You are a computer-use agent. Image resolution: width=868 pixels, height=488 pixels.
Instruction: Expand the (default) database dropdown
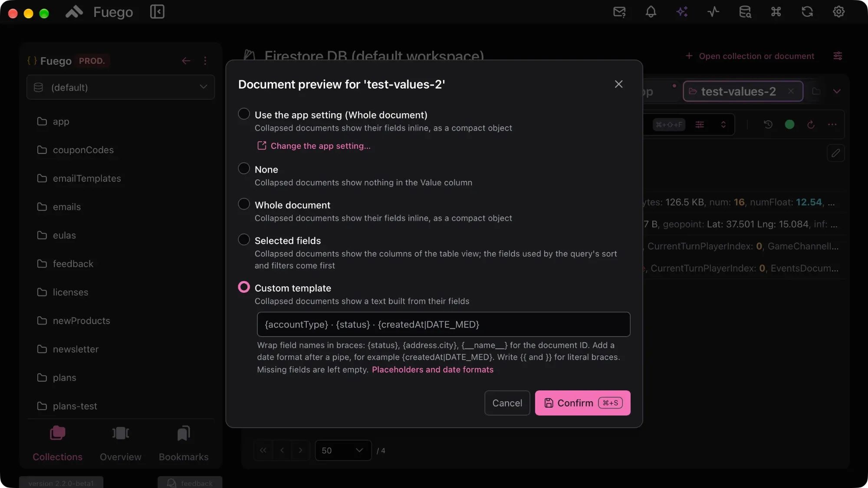(x=121, y=87)
